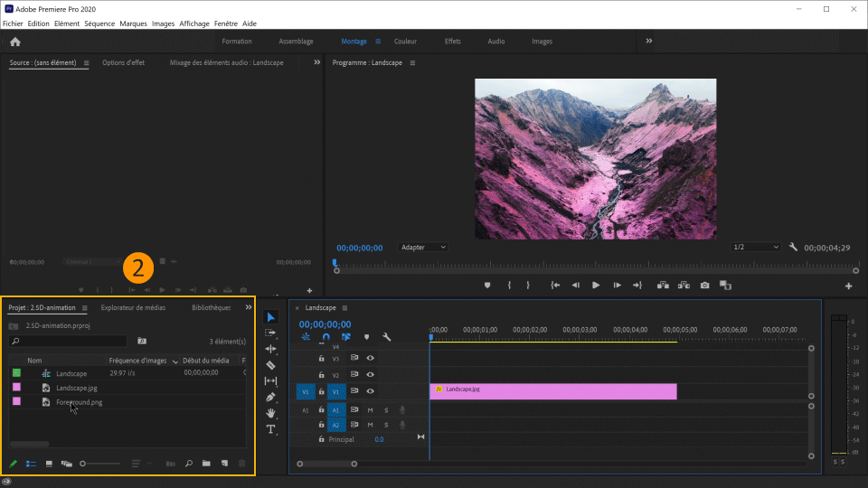Hide the V1 track output with the eye icon

pyautogui.click(x=370, y=391)
